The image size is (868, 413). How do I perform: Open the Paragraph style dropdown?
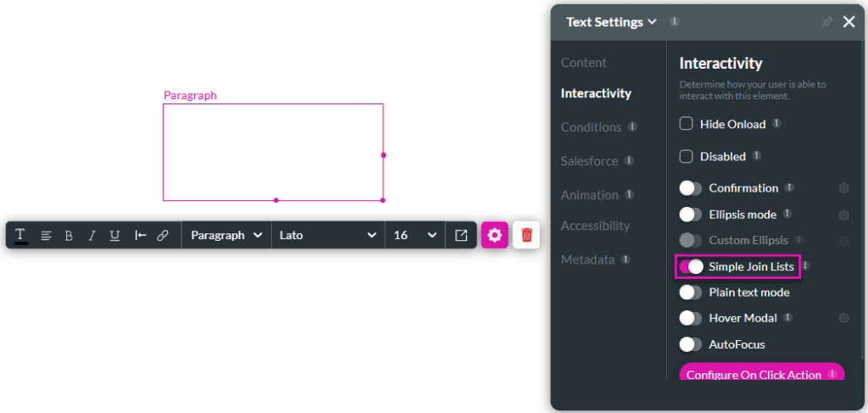[x=226, y=235]
